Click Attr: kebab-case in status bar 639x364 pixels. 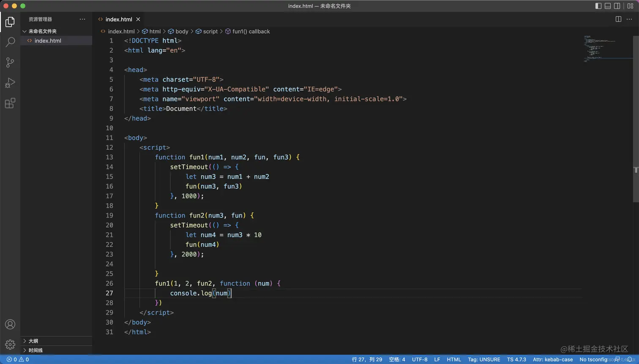(x=553, y=359)
